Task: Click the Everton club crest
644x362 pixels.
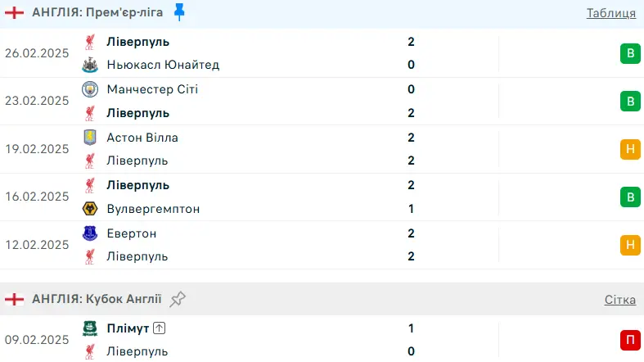Action: point(90,233)
